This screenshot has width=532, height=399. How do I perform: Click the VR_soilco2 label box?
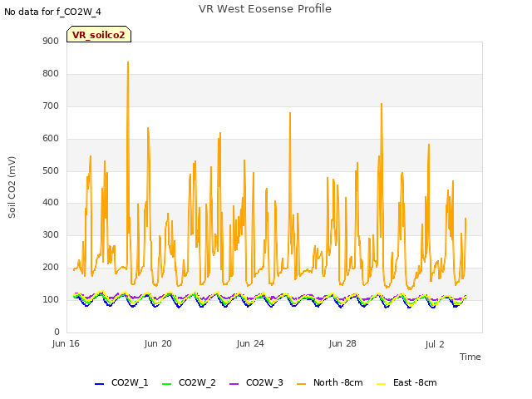point(99,34)
